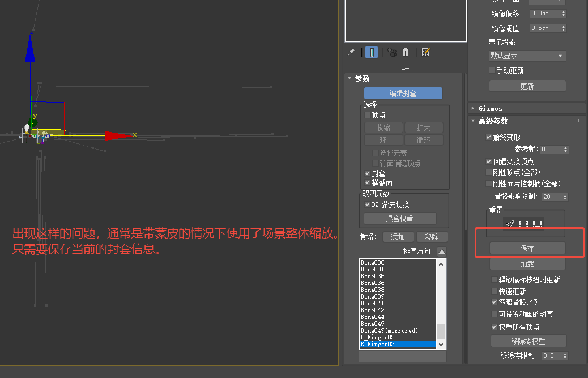The image size is (588, 378).
Task: Click remove modifier trash icon
Action: click(406, 52)
